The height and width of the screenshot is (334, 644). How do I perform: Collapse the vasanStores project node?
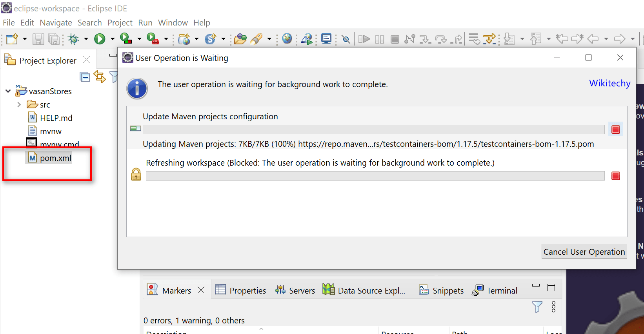click(x=8, y=91)
